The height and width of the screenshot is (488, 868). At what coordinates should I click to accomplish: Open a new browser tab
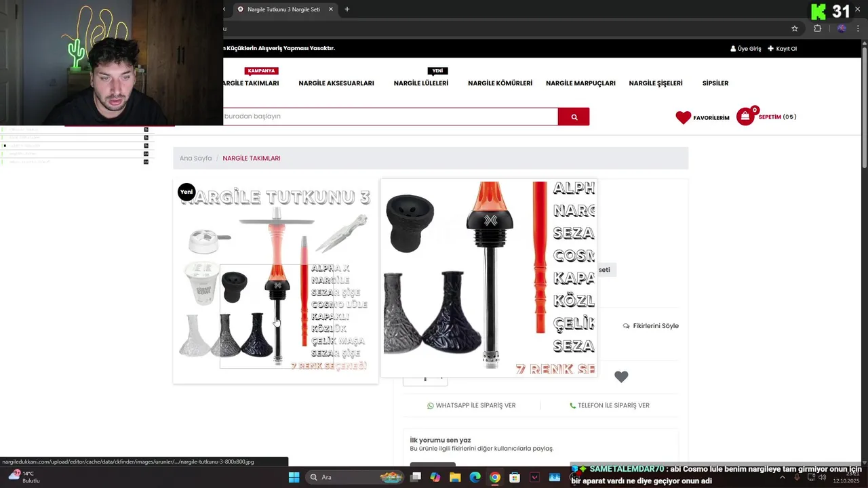click(x=347, y=9)
